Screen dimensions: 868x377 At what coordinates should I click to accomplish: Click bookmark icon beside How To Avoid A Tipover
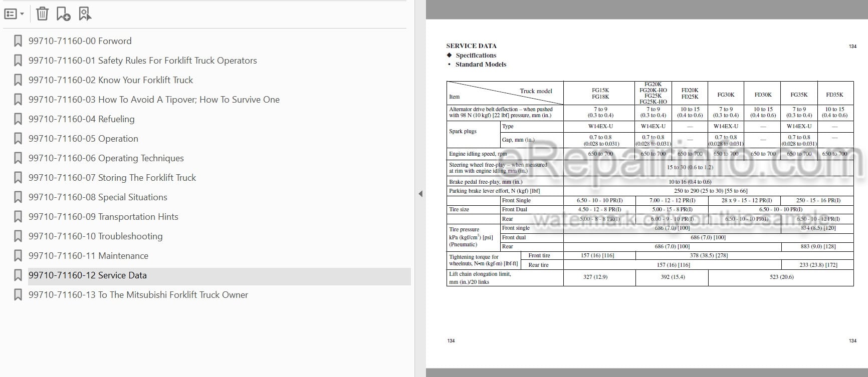(18, 100)
